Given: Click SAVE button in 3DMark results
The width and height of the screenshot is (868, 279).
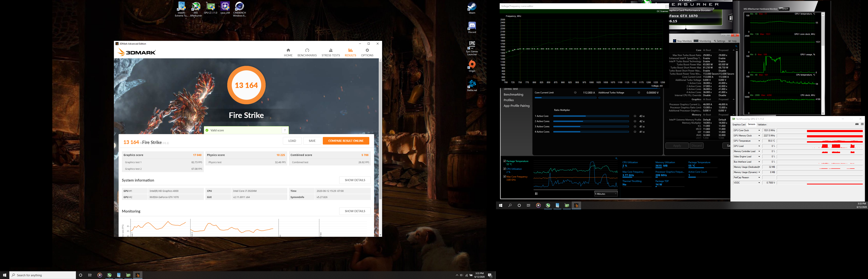Looking at the screenshot, I should pyautogui.click(x=312, y=141).
